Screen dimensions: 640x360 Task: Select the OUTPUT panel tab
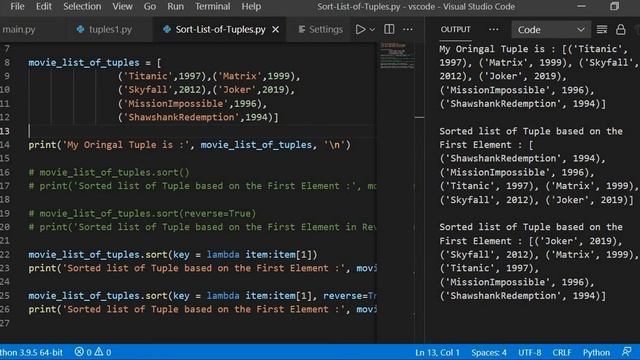click(x=456, y=29)
